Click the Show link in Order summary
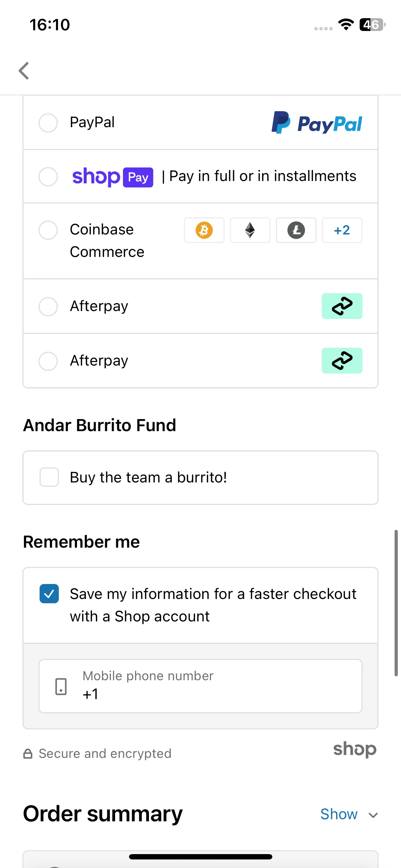The width and height of the screenshot is (401, 868). tap(339, 814)
